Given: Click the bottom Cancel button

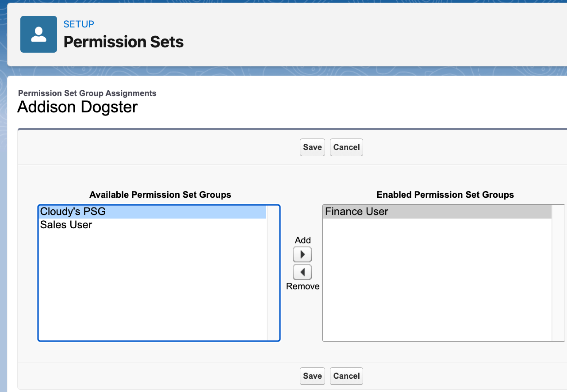Looking at the screenshot, I should click(346, 376).
